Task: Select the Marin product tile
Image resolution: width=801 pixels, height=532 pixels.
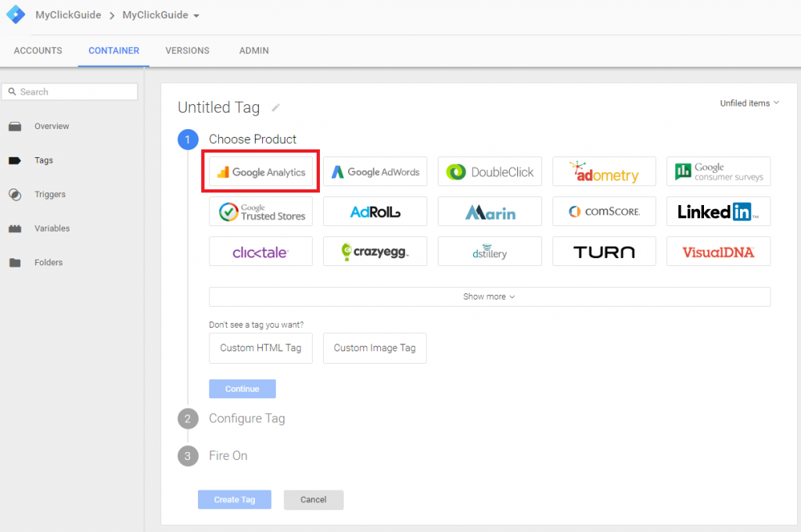Action: coord(490,211)
